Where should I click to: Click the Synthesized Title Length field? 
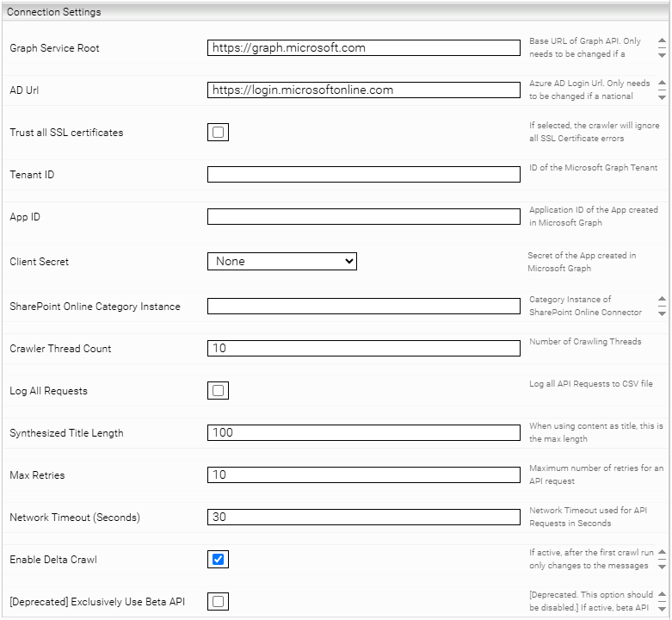point(363,433)
